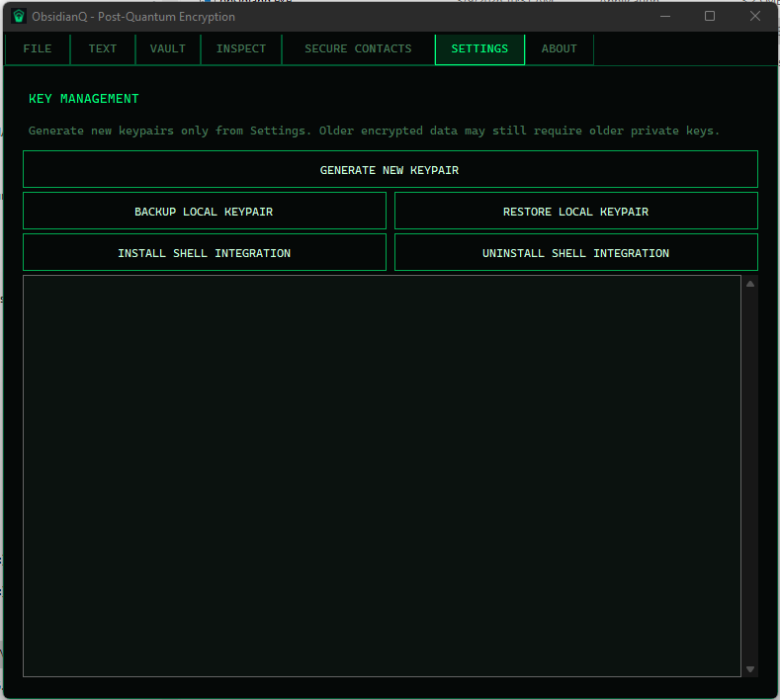Open the SECURE CONTACTS tab
Screen dimensions: 780x700
(358, 48)
